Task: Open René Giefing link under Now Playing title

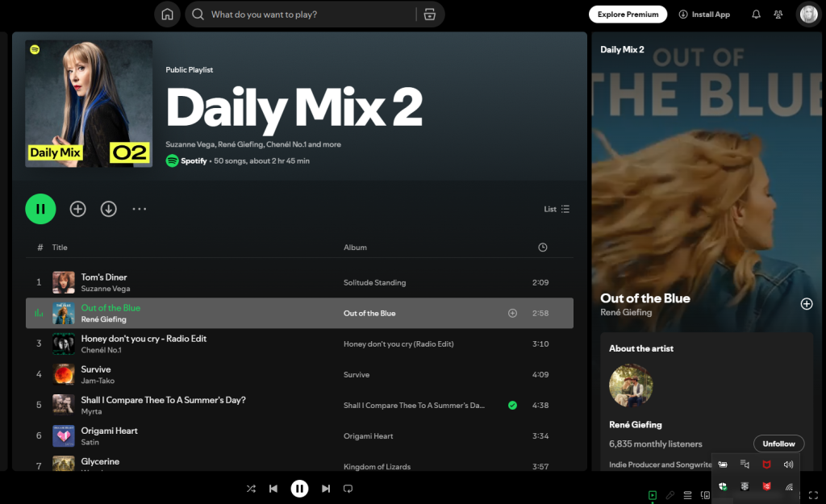Action: coord(626,312)
